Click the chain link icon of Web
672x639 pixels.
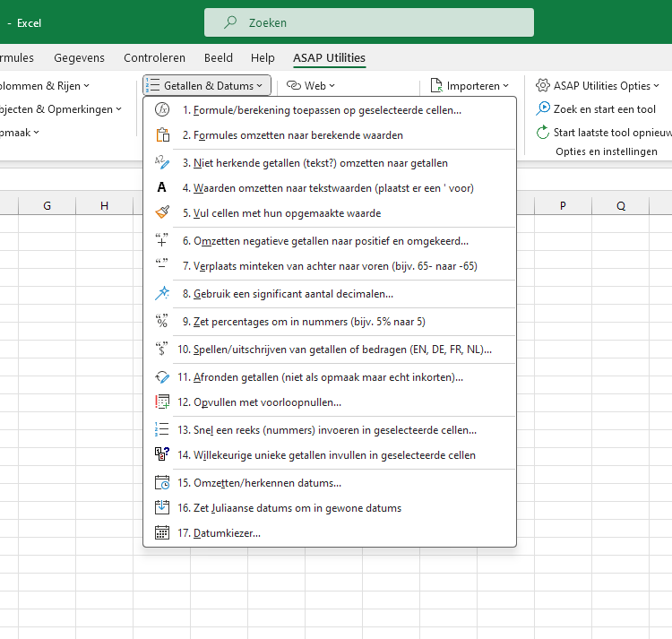point(294,85)
